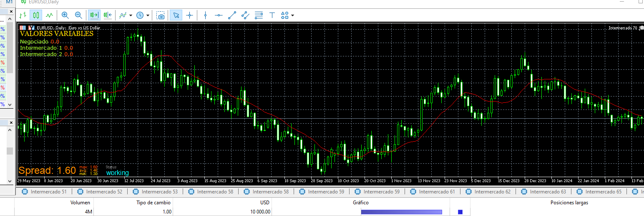Click the small blue square swatch
The height and width of the screenshot is (216, 644).
pyautogui.click(x=460, y=212)
